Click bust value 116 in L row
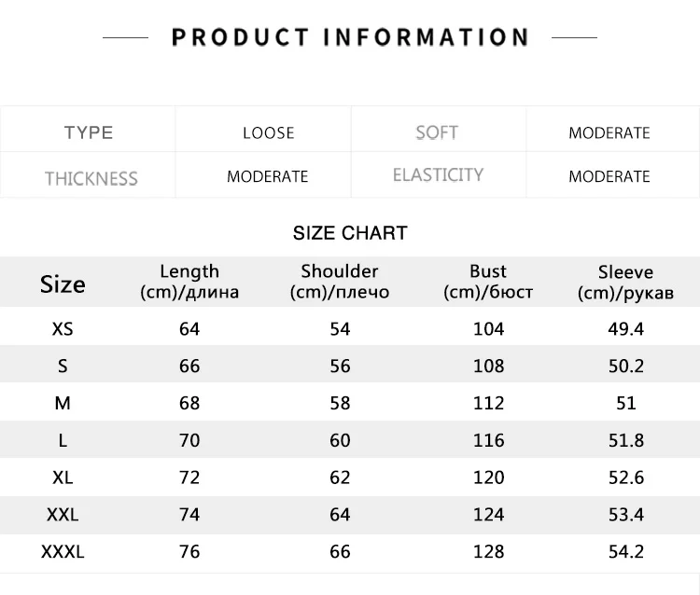Viewport: 700px width, 595px height. coord(488,440)
